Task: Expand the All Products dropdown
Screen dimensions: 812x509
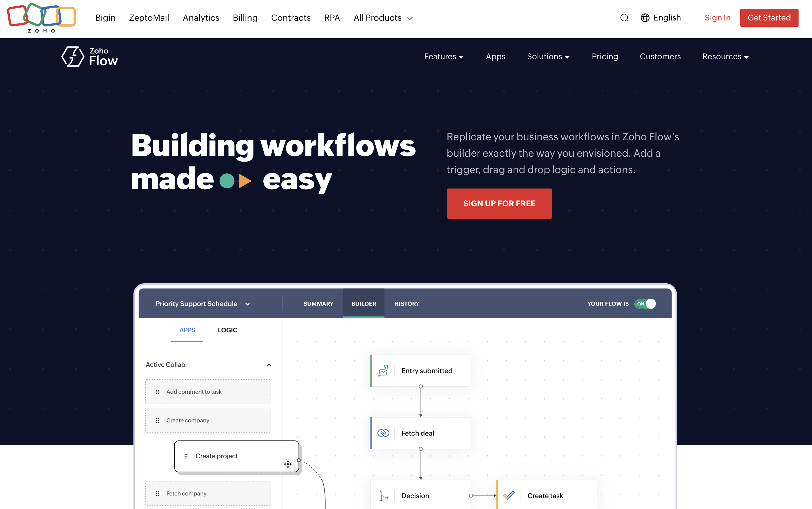Action: pyautogui.click(x=383, y=18)
